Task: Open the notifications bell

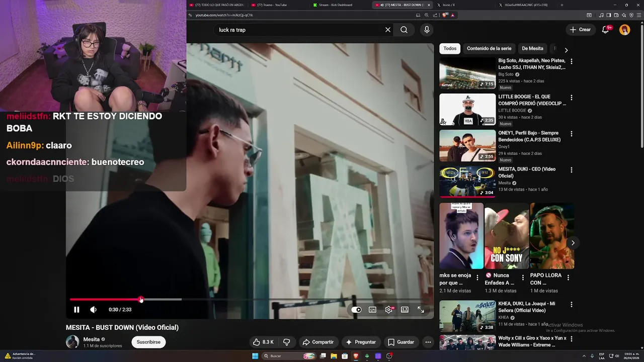Action: (x=606, y=30)
